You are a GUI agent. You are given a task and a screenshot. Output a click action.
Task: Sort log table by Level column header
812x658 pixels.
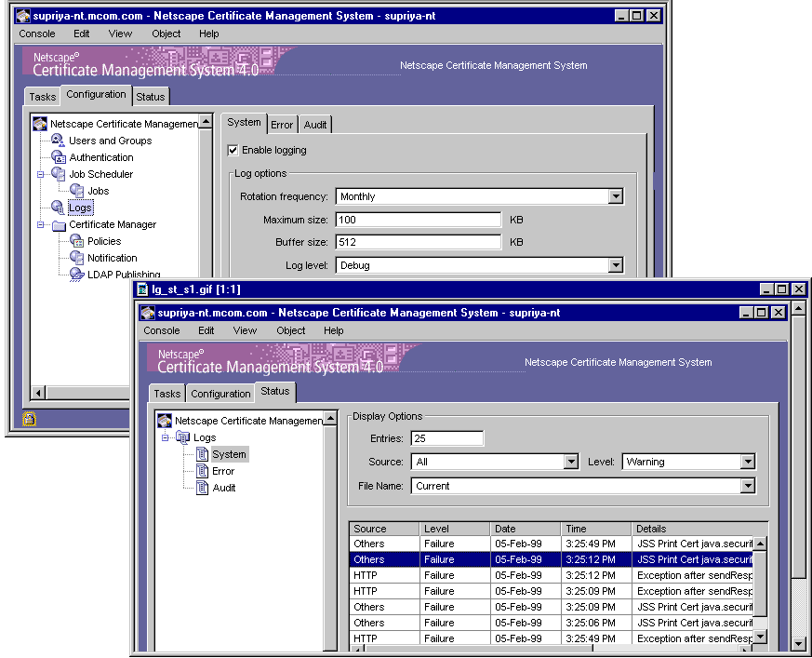coord(455,529)
